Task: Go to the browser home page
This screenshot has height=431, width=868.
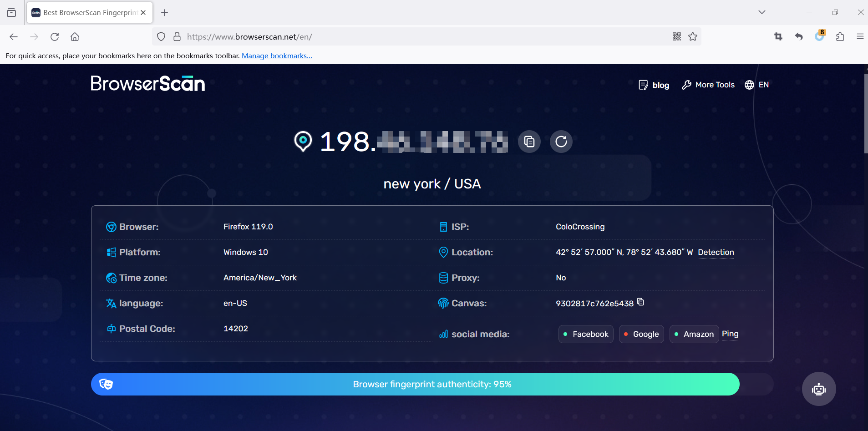Action: (75, 36)
